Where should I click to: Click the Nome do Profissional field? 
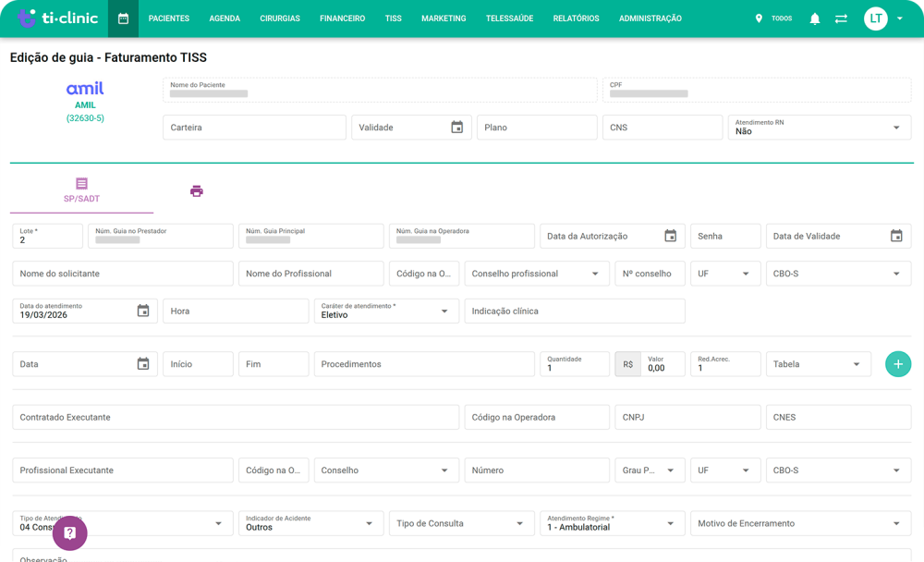coord(311,274)
